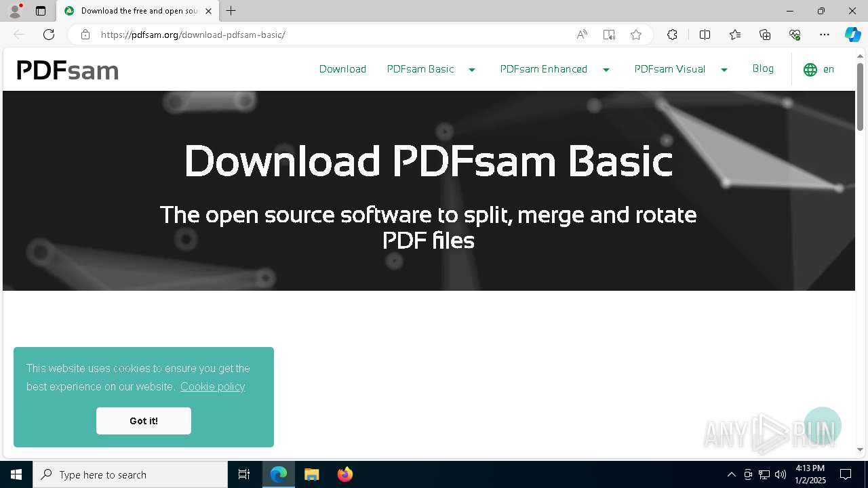
Task: Click the Edge profile avatar icon
Action: tap(14, 11)
